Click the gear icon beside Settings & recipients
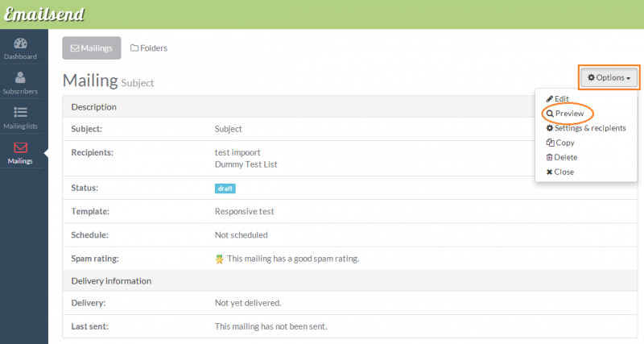644x344 pixels. pos(550,128)
